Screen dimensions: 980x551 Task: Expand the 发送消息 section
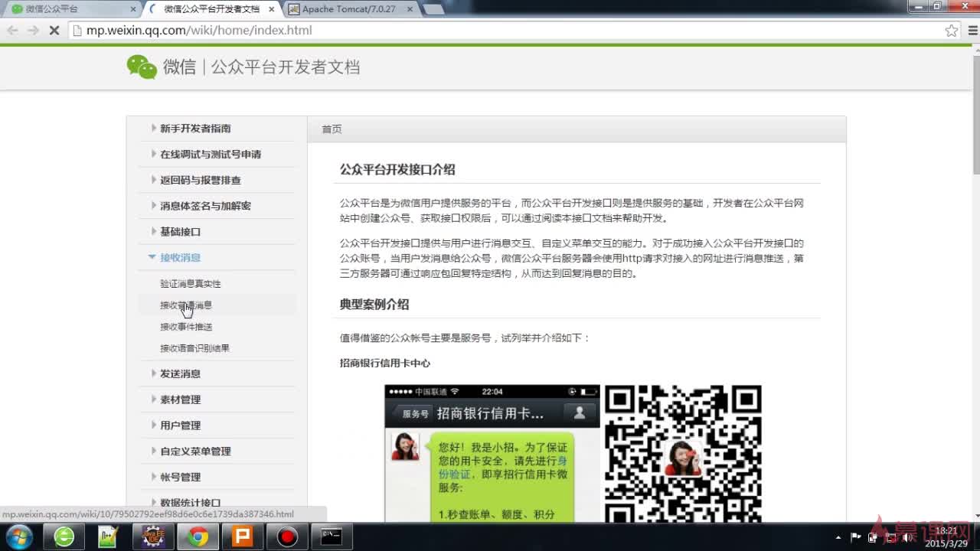180,374
